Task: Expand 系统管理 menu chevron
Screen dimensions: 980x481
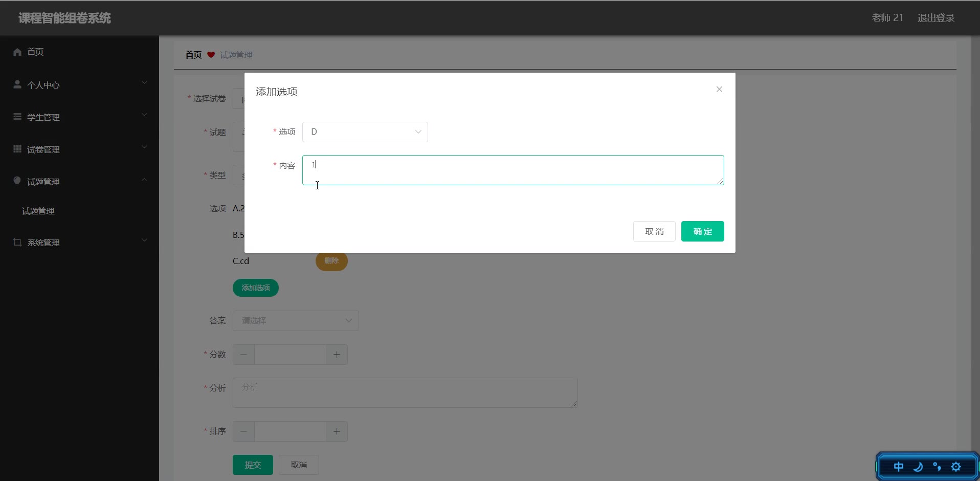Action: [x=144, y=240]
